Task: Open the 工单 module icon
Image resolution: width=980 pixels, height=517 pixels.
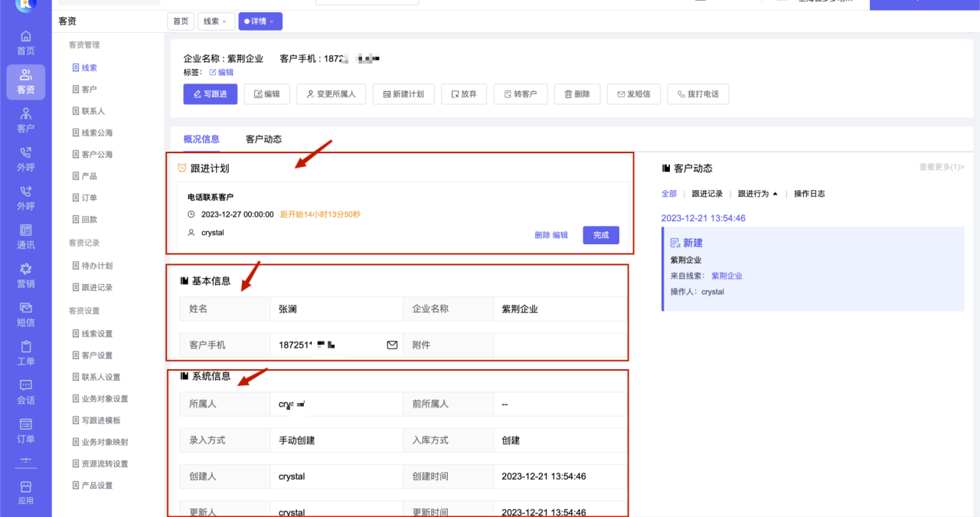Action: pos(25,353)
